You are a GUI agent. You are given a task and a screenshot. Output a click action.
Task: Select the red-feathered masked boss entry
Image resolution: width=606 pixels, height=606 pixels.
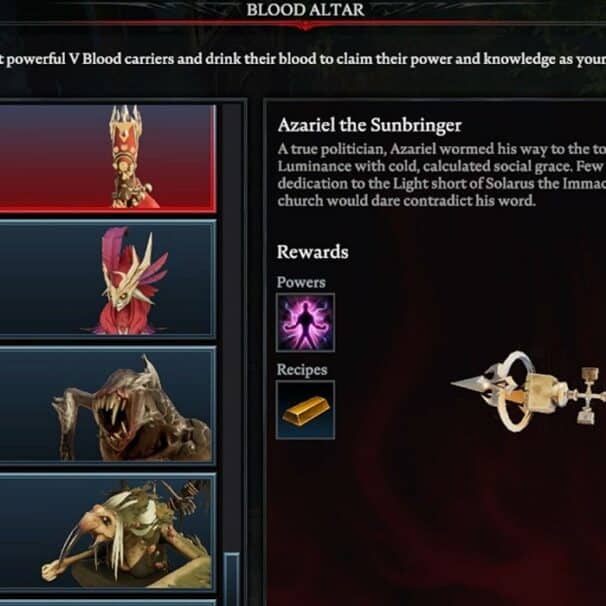point(107,279)
